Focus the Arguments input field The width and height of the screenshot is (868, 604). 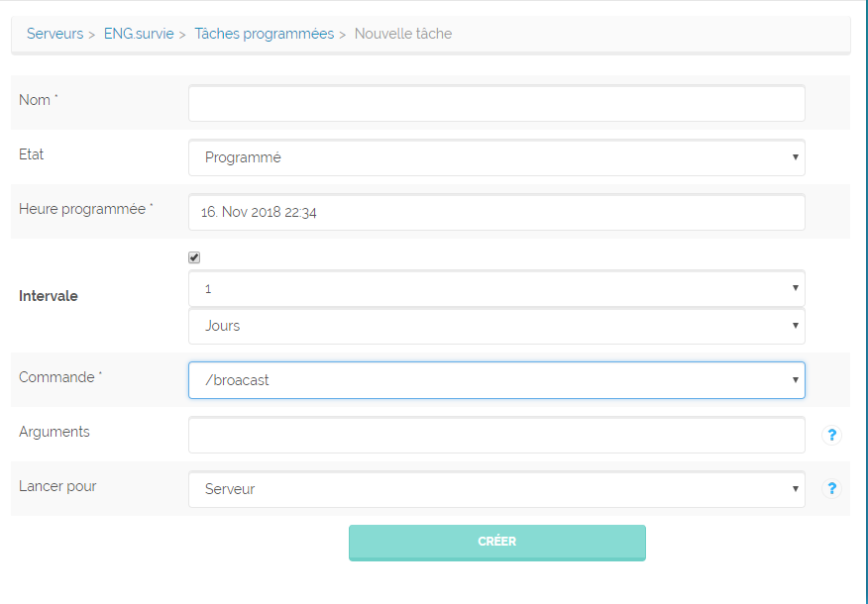(x=496, y=435)
